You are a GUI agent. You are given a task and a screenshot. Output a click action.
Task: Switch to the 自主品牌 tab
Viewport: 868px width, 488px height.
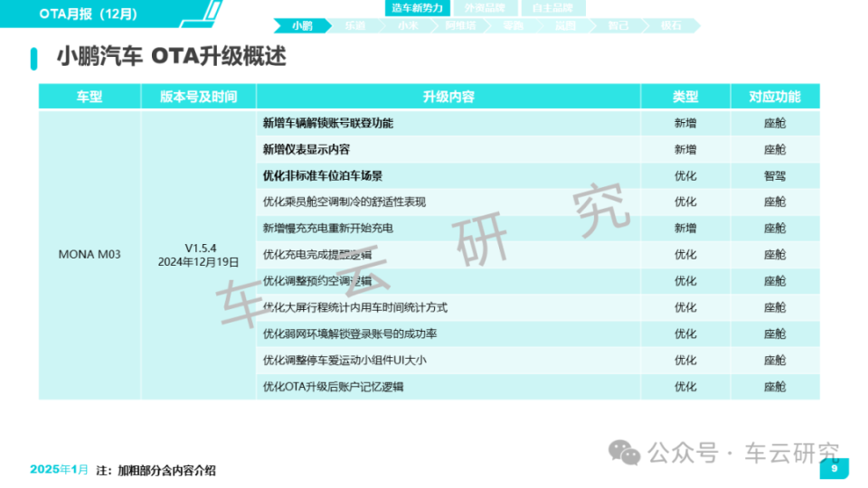point(553,8)
